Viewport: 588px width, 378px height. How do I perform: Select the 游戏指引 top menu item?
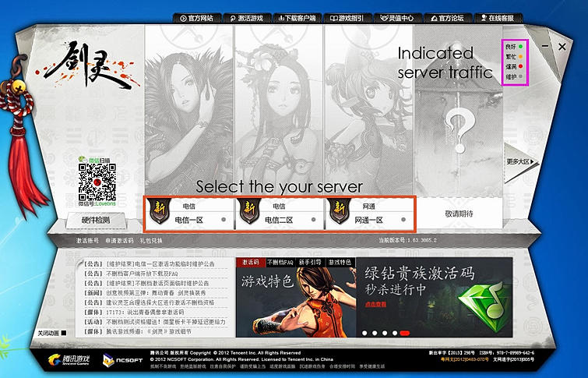click(347, 18)
